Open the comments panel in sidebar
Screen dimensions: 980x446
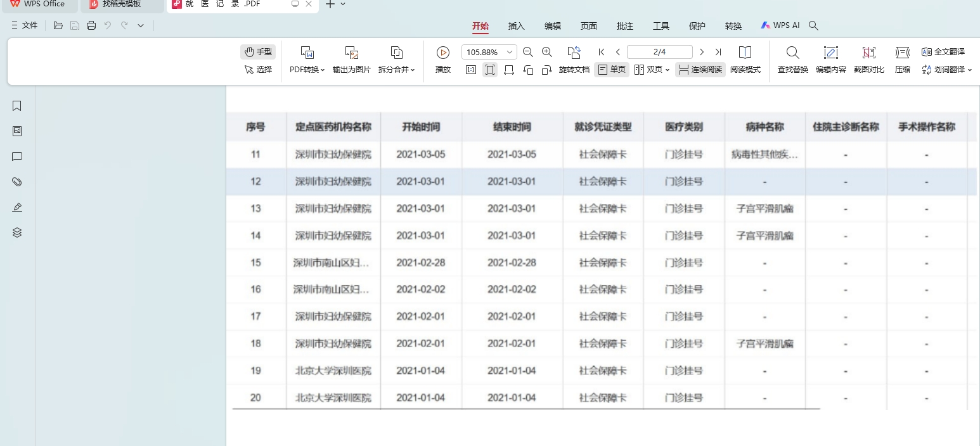click(17, 156)
